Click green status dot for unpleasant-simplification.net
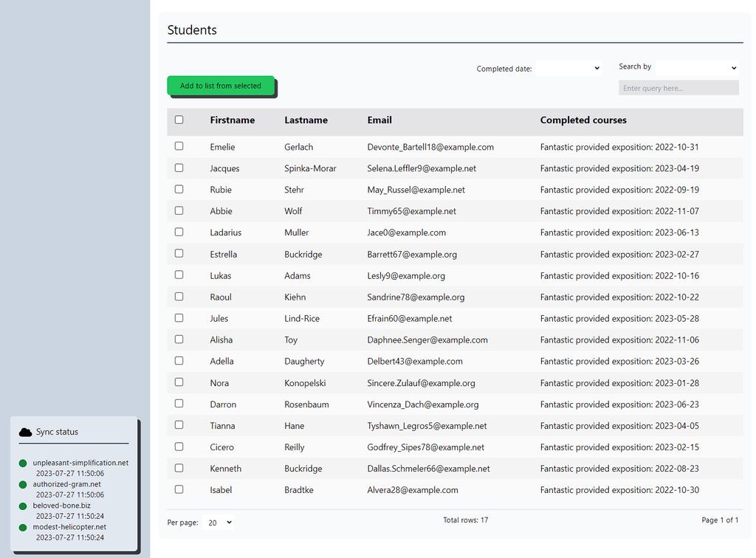The height and width of the screenshot is (558, 756). click(x=23, y=464)
